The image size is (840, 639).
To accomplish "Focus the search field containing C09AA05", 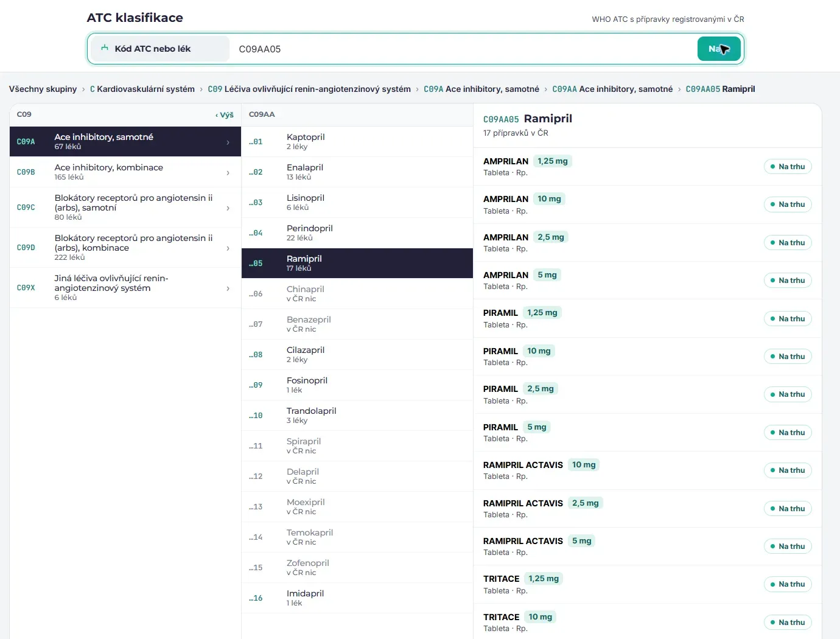I will pos(463,49).
